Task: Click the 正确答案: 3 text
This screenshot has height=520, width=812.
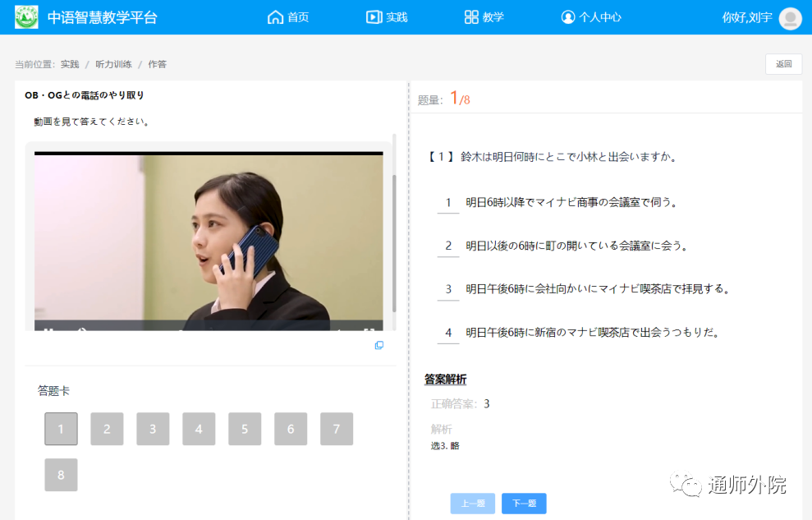Action: click(x=460, y=404)
